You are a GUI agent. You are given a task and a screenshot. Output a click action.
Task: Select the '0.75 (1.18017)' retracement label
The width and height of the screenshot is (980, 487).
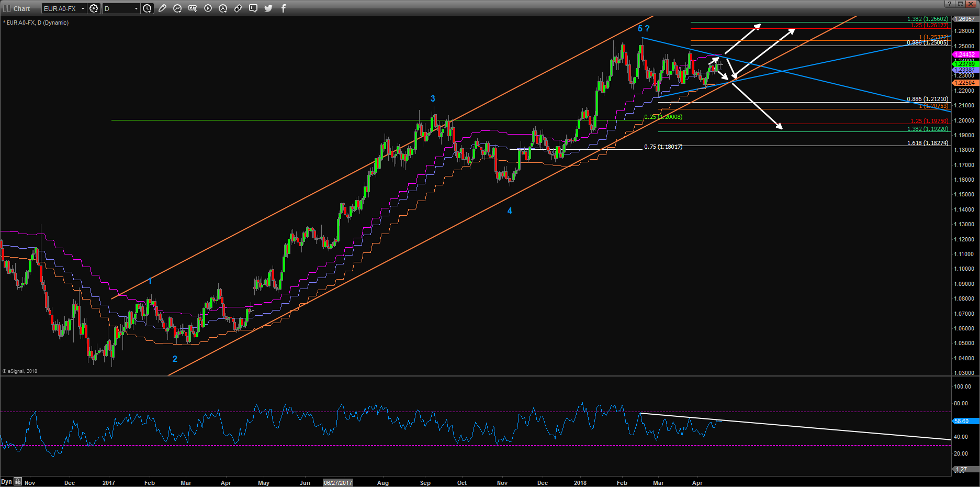point(663,147)
